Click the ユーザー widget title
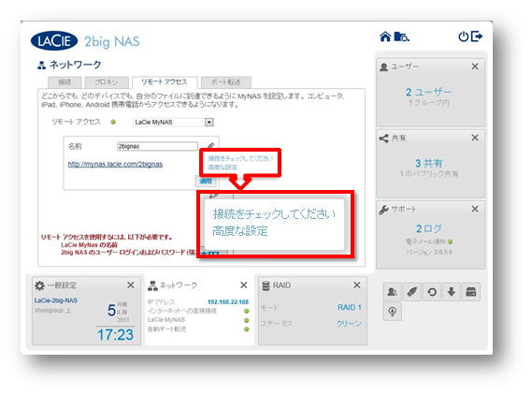This screenshot has height=394, width=532. pyautogui.click(x=405, y=66)
